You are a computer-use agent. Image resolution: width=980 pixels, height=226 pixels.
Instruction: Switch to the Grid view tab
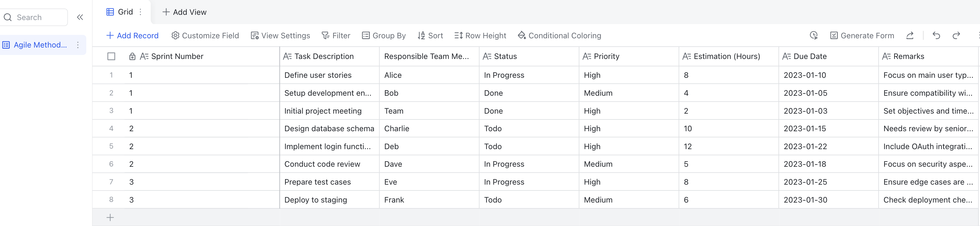(120, 12)
